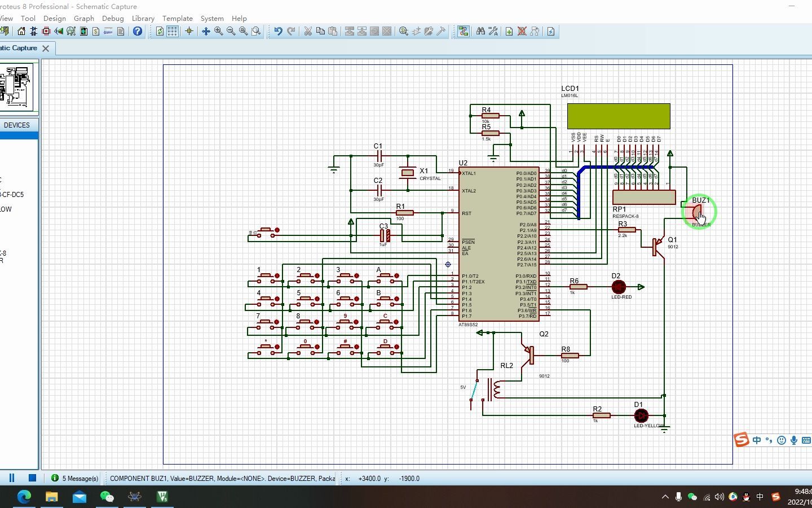This screenshot has width=812, height=508.
Task: Click the 5 Message(s) status link
Action: 80,479
